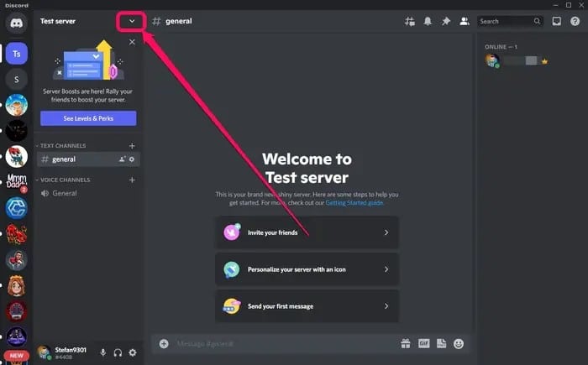Viewport: 588px width, 365px height.
Task: Toggle the member list icon
Action: coord(465,21)
